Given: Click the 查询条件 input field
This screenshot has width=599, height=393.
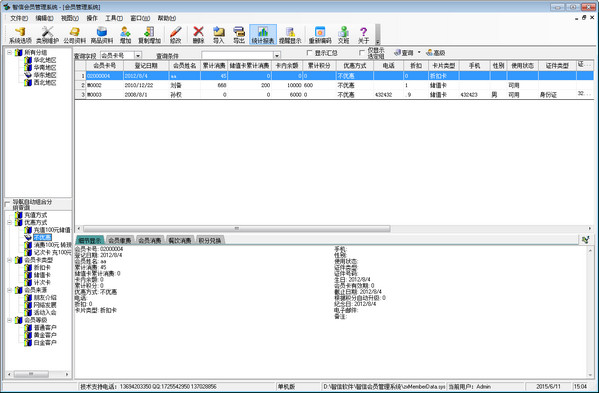Looking at the screenshot, I should [x=237, y=55].
